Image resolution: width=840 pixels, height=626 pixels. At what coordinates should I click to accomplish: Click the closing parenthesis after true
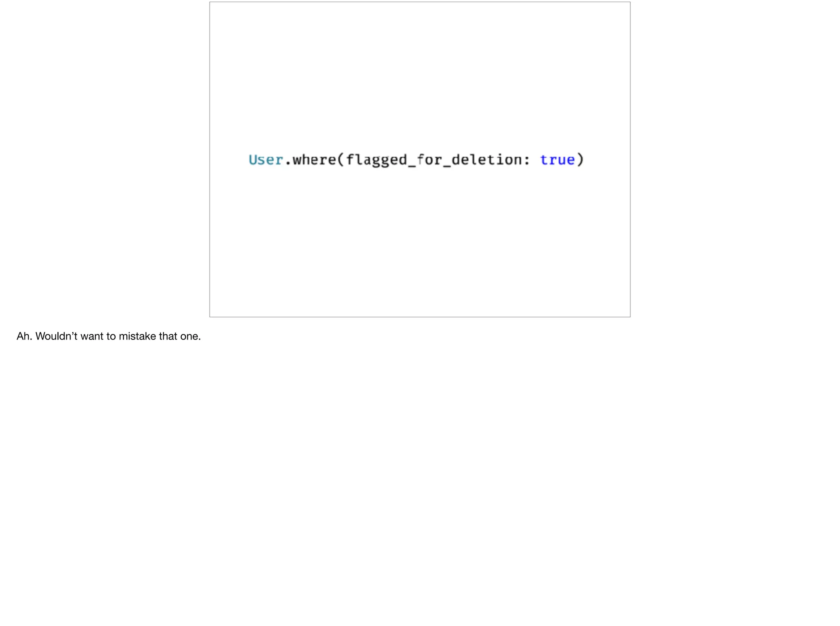(580, 159)
